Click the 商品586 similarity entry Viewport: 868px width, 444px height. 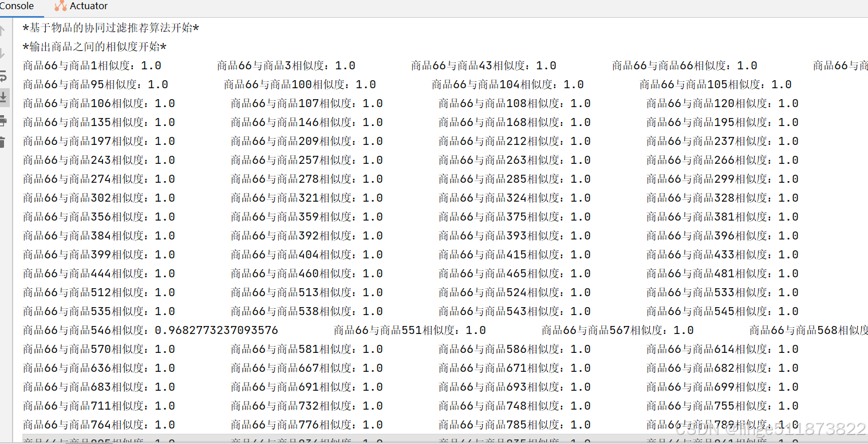point(515,349)
